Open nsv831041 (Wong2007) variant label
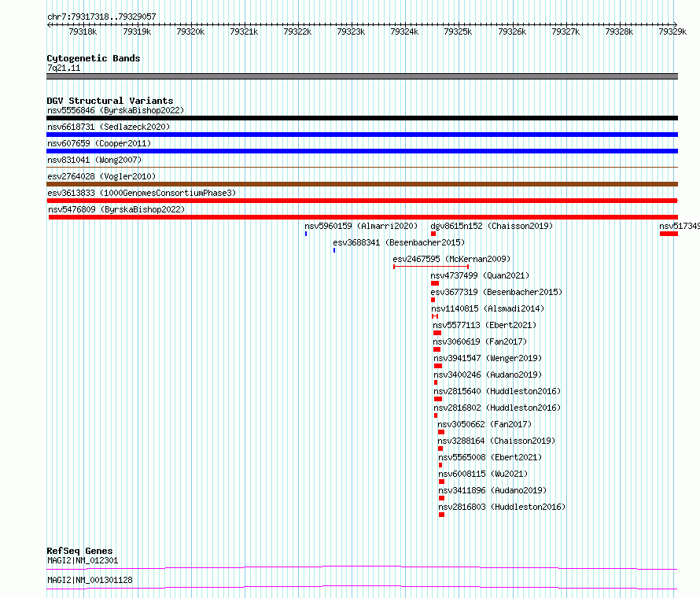The height and width of the screenshot is (598, 700). [94, 160]
